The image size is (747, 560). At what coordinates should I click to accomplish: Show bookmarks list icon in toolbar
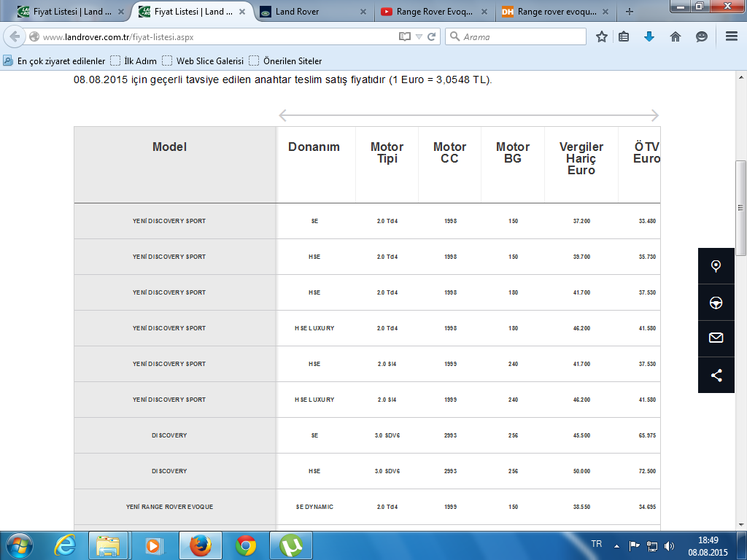(x=624, y=36)
